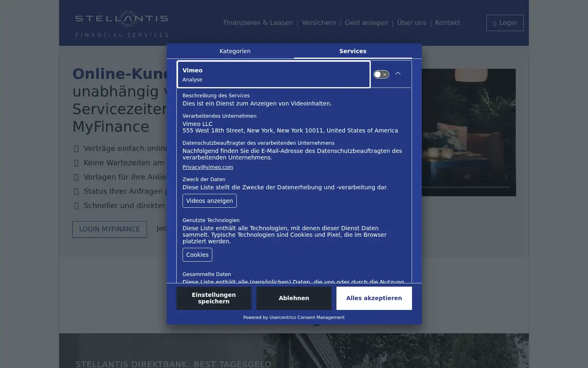Screen dimensions: 588x368
Task: Select the Services tab
Action: pos(353,51)
